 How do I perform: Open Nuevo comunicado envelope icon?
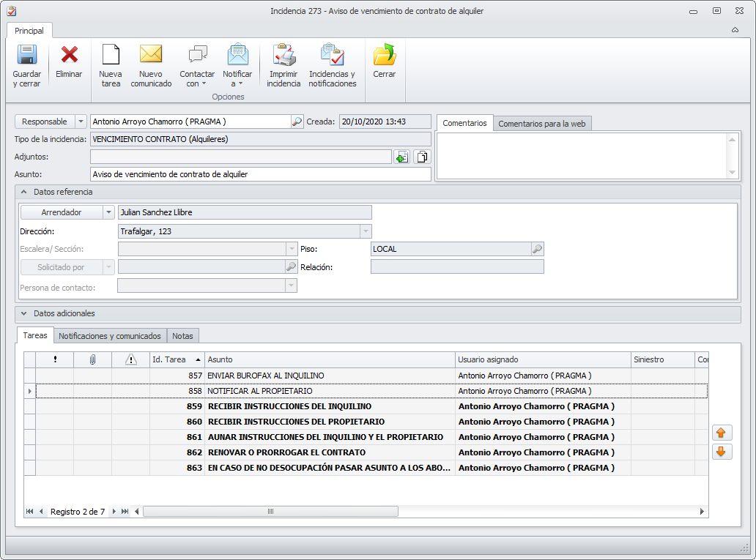[151, 56]
